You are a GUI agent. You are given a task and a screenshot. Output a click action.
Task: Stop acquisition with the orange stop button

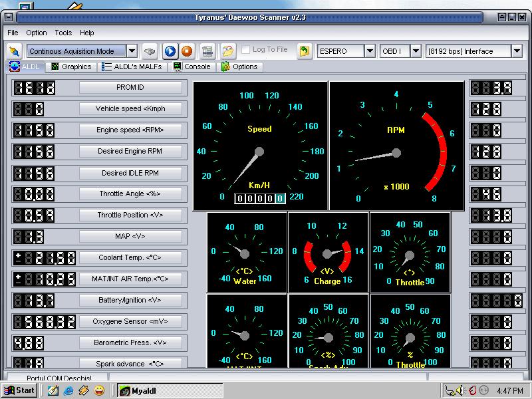[187, 51]
